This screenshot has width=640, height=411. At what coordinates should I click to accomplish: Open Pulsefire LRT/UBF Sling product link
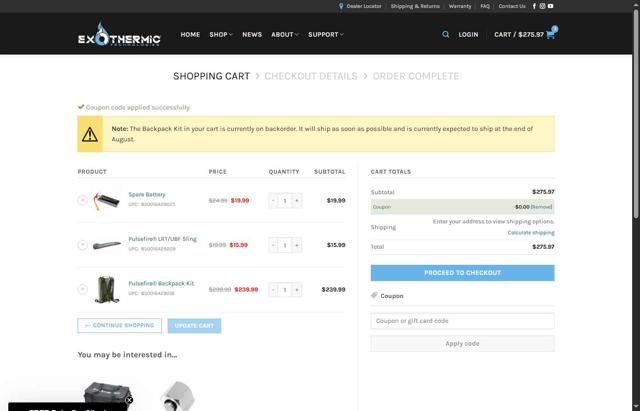click(162, 239)
